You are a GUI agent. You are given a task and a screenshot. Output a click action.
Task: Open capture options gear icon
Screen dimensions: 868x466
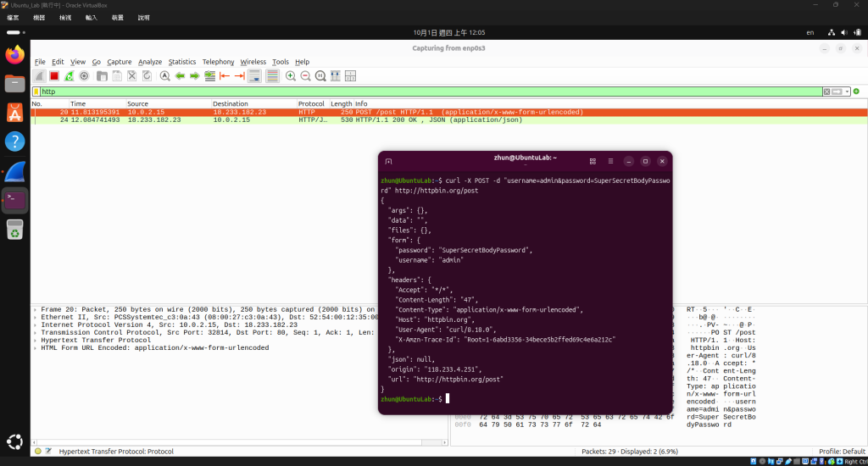tap(84, 75)
